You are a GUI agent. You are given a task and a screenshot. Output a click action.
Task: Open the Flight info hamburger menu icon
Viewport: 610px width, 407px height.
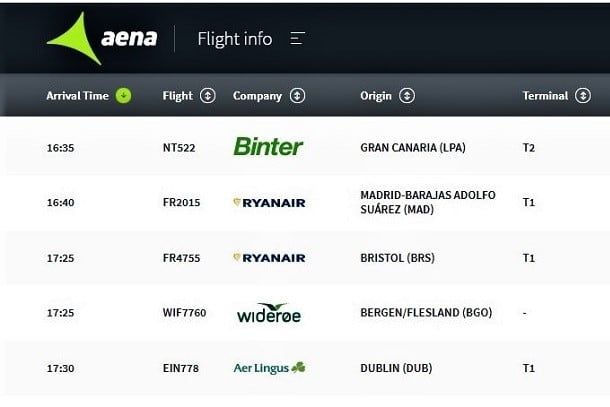click(298, 39)
